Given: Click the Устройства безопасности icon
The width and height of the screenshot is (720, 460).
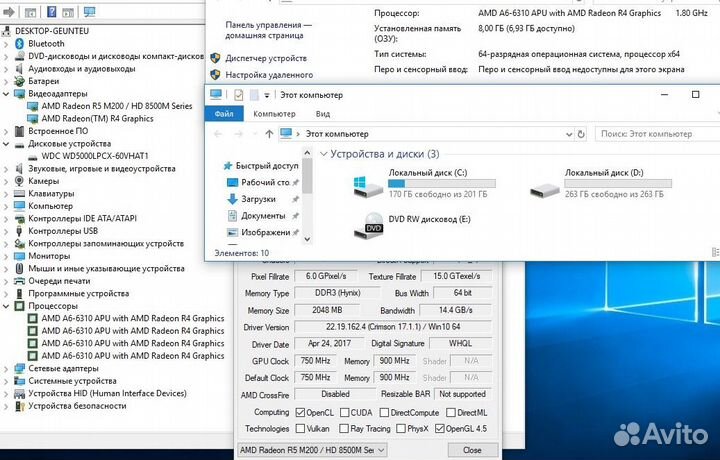Looking at the screenshot, I should coord(19,406).
